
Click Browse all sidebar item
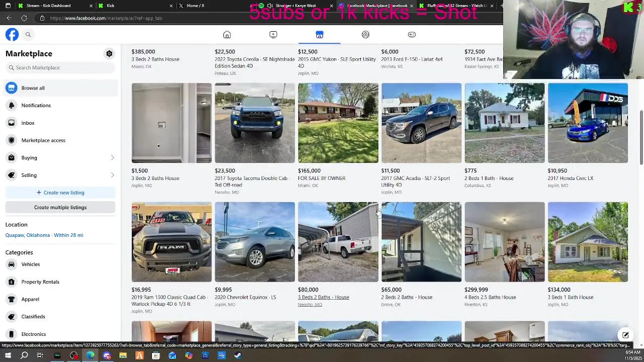tap(60, 88)
